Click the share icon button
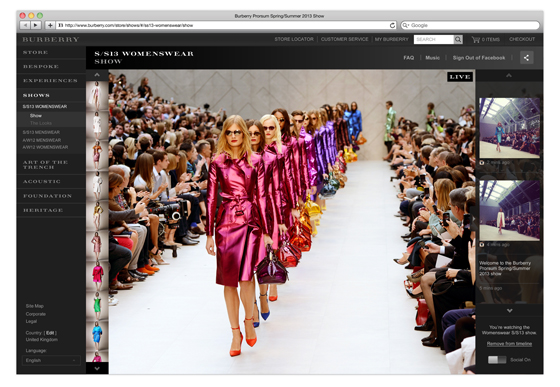 [526, 57]
